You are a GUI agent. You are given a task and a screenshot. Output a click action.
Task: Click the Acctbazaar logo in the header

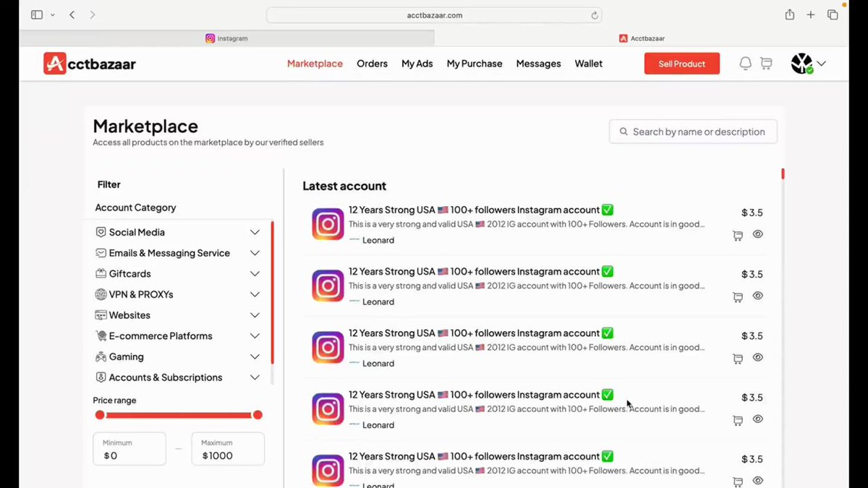tap(90, 64)
